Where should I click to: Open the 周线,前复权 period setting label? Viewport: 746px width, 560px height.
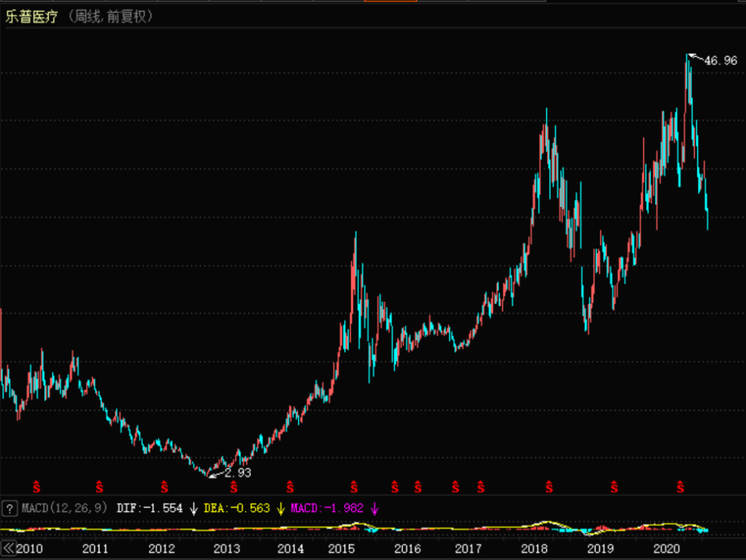(110, 16)
